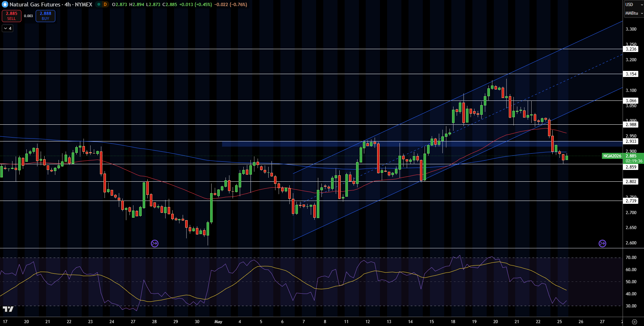Screen dimensions: 644x326
Task: Click the SELL 2.885 button
Action: pyautogui.click(x=11, y=16)
